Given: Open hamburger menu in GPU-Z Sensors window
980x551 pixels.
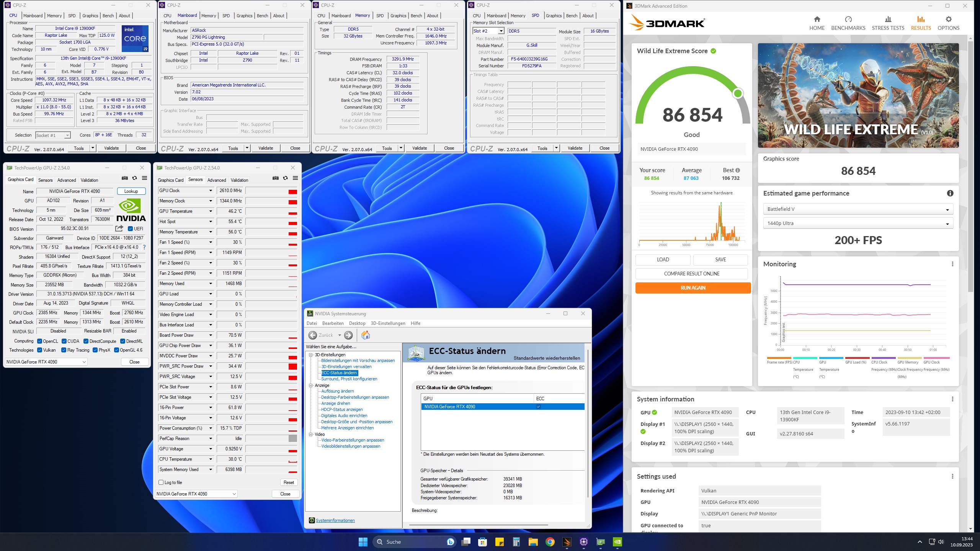Looking at the screenshot, I should click(295, 178).
